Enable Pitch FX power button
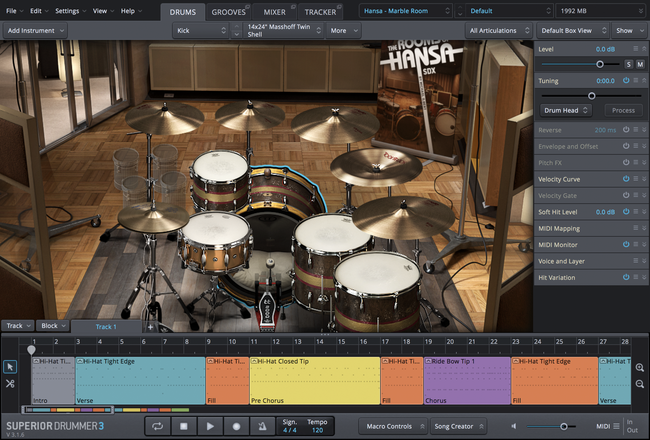650x440 pixels. pos(626,162)
